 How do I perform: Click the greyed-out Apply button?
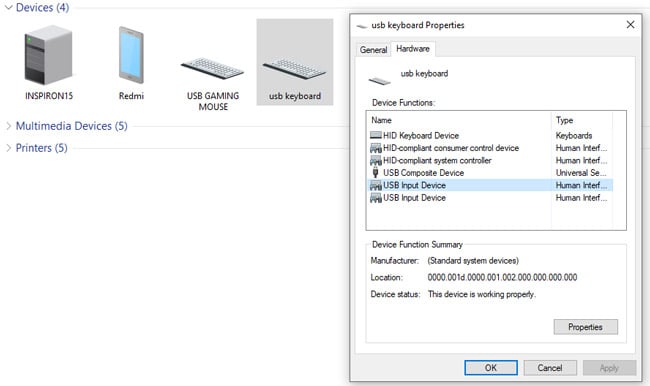pyautogui.click(x=609, y=368)
